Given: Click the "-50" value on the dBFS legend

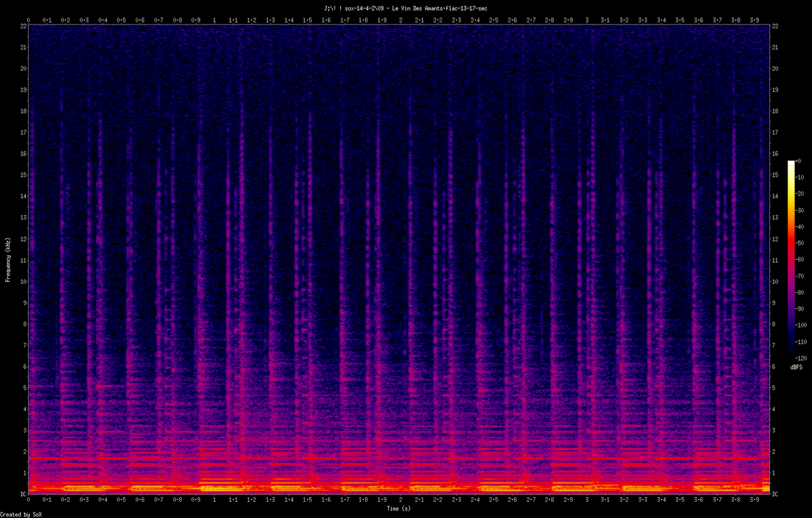Looking at the screenshot, I should point(801,243).
